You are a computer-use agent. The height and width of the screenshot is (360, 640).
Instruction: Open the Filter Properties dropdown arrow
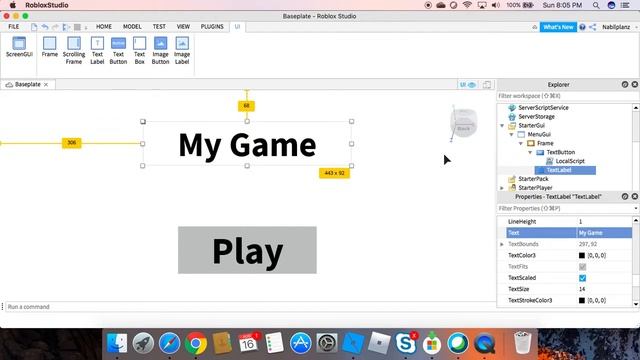[636, 209]
